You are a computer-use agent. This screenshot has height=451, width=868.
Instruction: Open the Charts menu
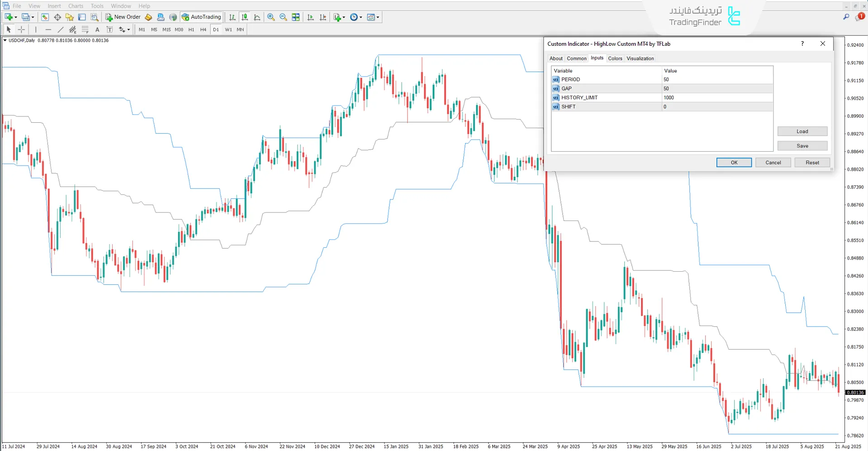point(75,6)
